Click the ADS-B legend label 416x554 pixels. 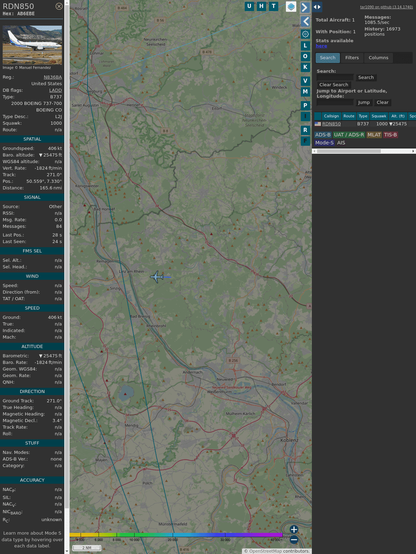click(x=323, y=135)
